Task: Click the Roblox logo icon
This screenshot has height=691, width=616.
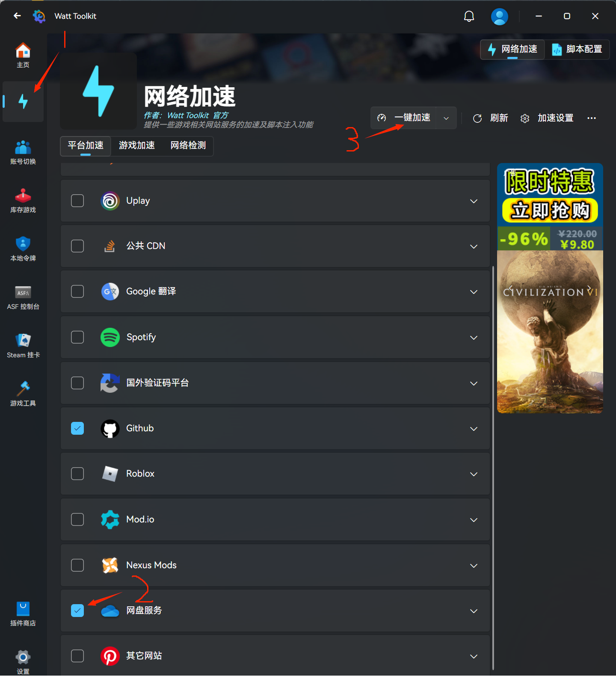Action: [110, 474]
